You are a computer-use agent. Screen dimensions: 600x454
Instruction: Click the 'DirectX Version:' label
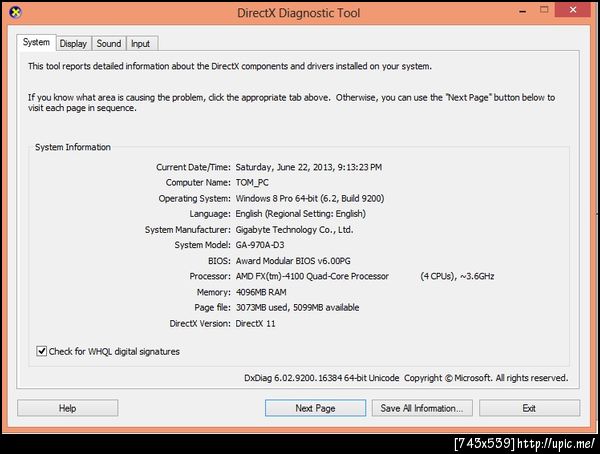coord(200,323)
